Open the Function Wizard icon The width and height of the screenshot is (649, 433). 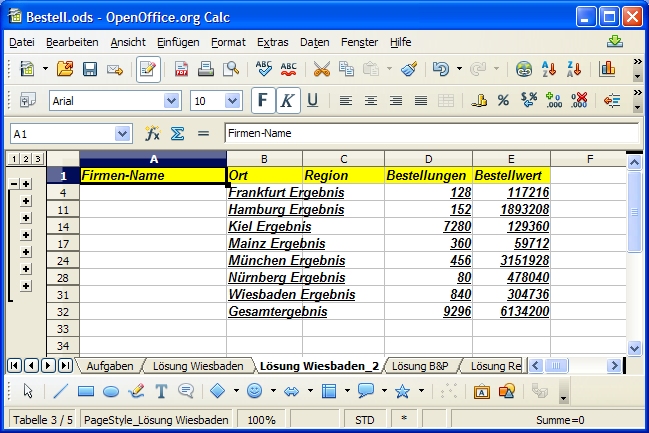point(152,133)
